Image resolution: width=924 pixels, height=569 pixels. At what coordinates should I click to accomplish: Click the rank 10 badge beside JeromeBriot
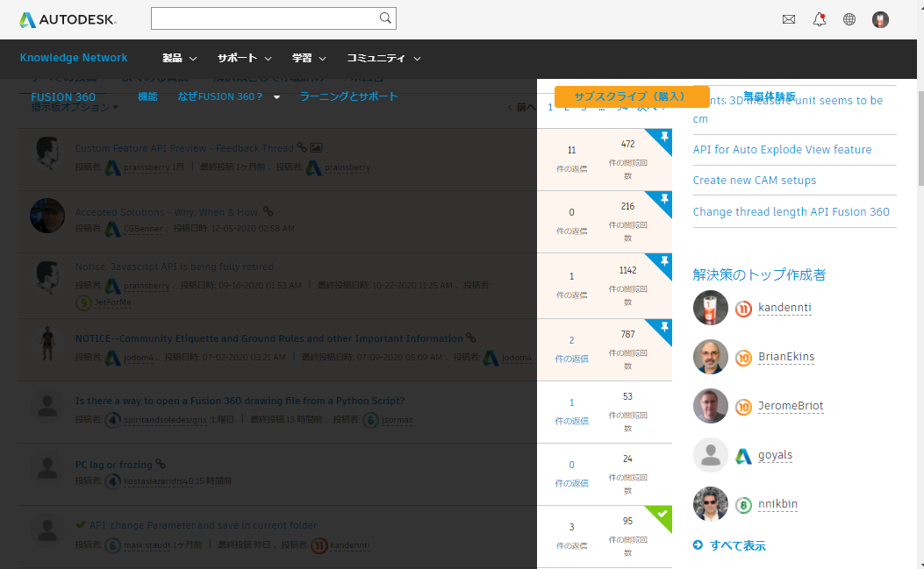[744, 407]
